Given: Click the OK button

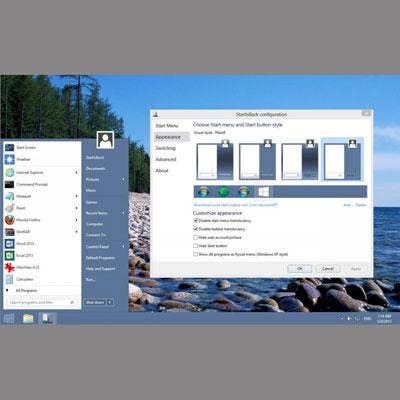Looking at the screenshot, I should tap(300, 269).
